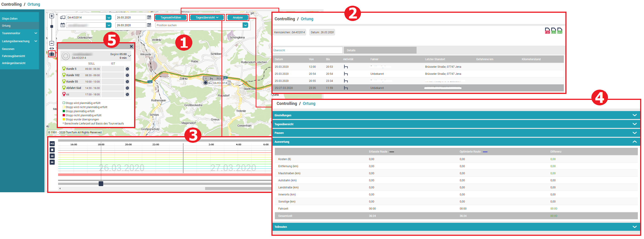644x239 pixels.
Task: Click Ortung breadcrumb link at top left
Action: [34, 4]
